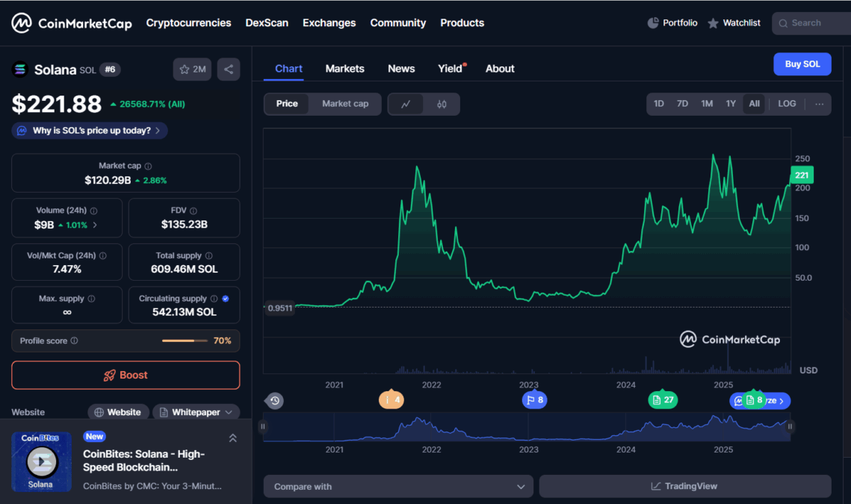
Task: Open the Exchanges menu
Action: point(329,23)
